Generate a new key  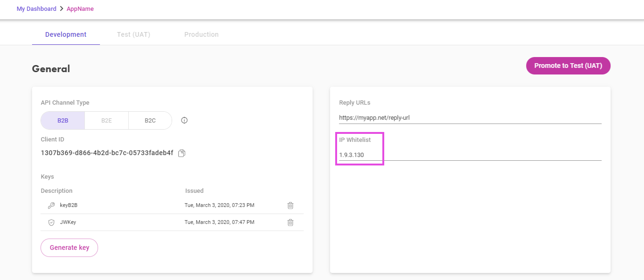click(69, 248)
